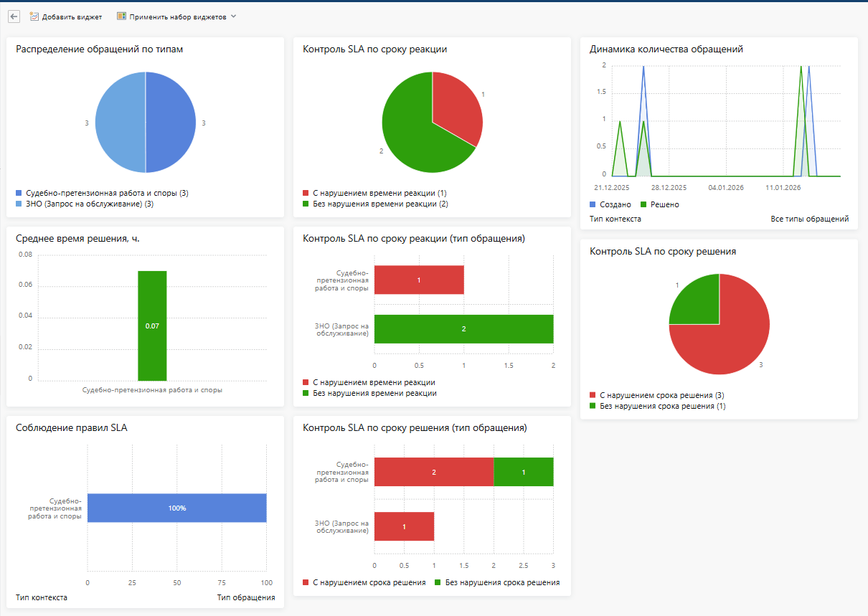Select the green slice of Контроль SLA по сроку реакции pie

(416, 136)
